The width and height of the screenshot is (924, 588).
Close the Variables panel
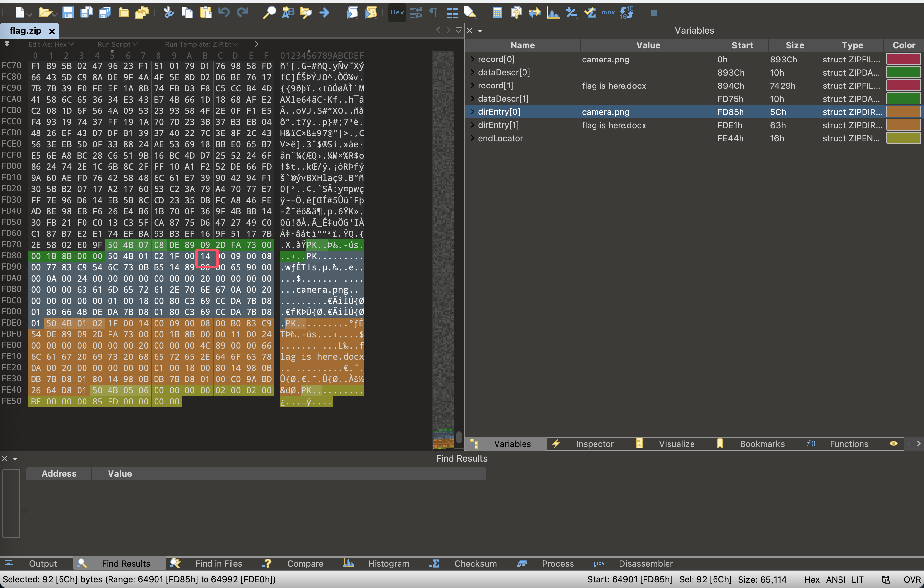tap(469, 30)
